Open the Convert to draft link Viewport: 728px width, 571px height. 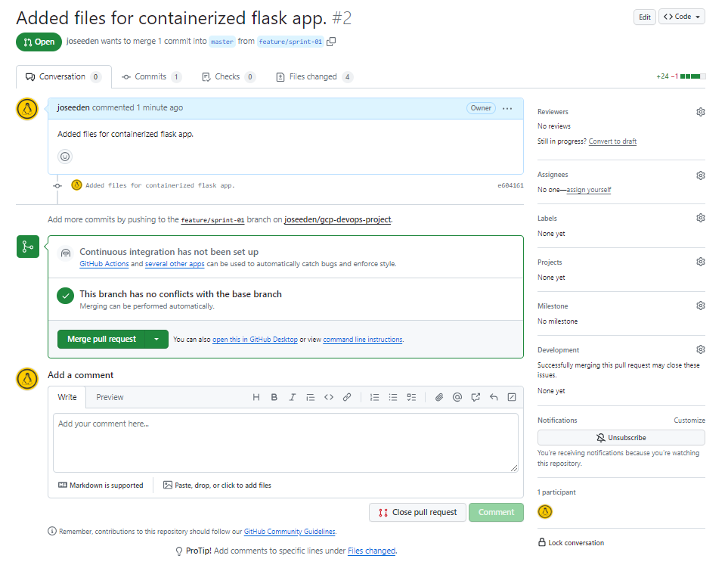[612, 141]
